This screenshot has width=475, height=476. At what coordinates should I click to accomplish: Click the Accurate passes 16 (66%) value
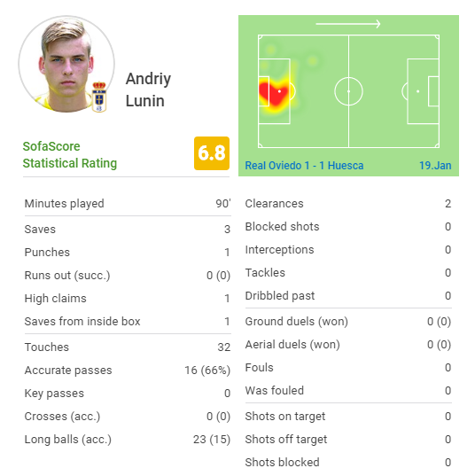(x=207, y=371)
